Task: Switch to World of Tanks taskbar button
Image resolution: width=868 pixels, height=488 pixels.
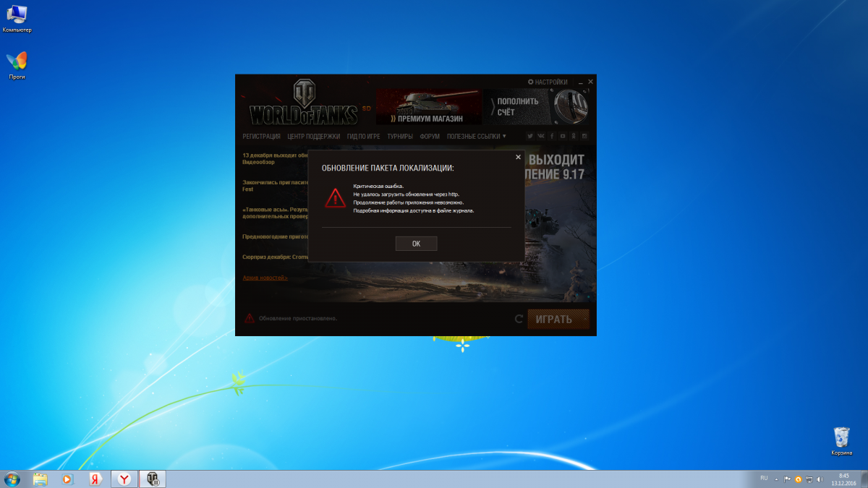Action: click(x=153, y=479)
